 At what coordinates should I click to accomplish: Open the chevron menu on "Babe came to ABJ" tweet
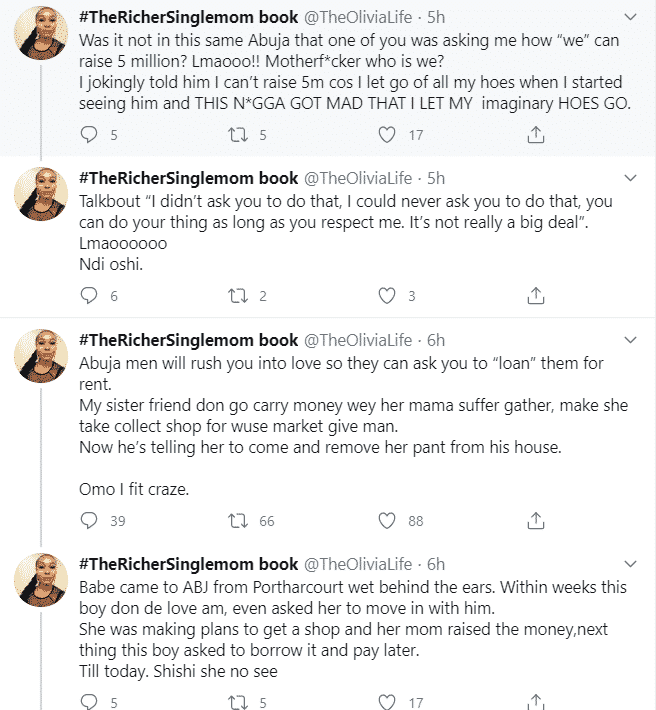tap(631, 564)
